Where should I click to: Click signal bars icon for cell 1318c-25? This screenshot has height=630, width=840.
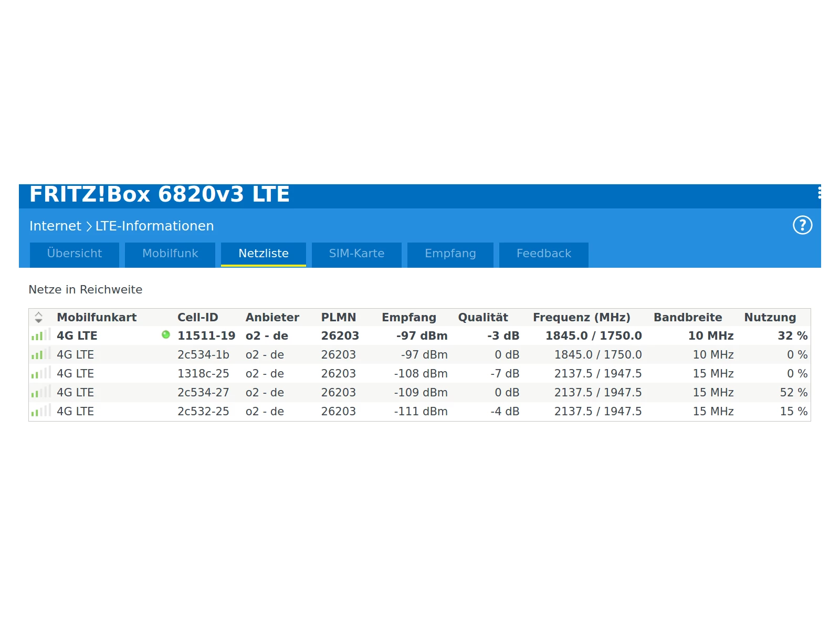[40, 373]
